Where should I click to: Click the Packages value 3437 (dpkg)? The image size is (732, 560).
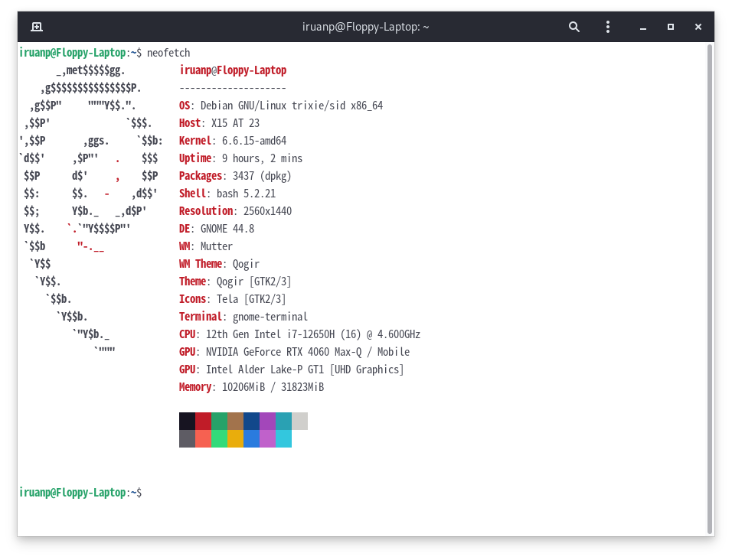[262, 176]
